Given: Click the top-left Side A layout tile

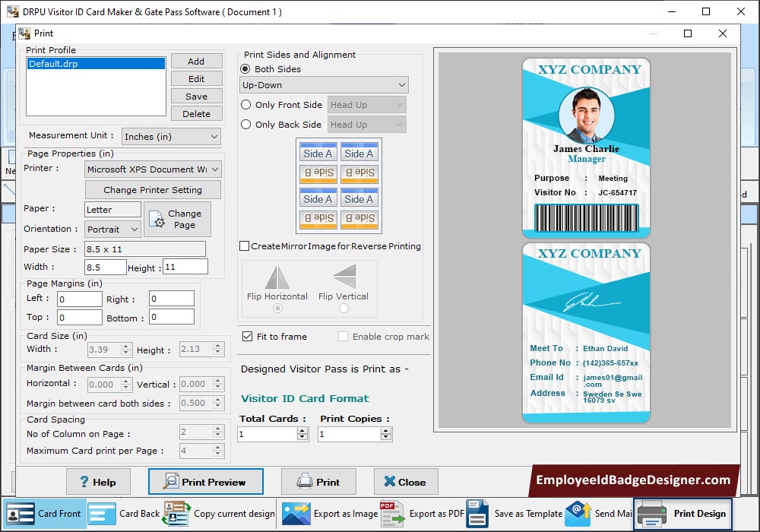Looking at the screenshot, I should 318,152.
